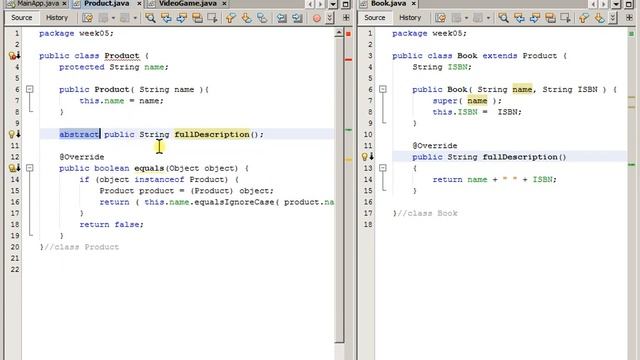640x360 pixels.
Task: Click green status square atop Book.java error stripe
Action: 631,34
